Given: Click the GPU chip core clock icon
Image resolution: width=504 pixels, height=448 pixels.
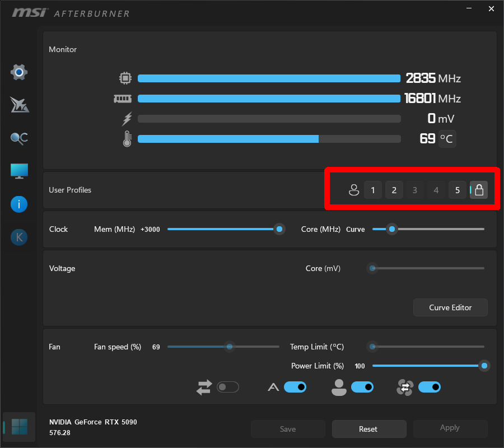Looking at the screenshot, I should pyautogui.click(x=125, y=78).
